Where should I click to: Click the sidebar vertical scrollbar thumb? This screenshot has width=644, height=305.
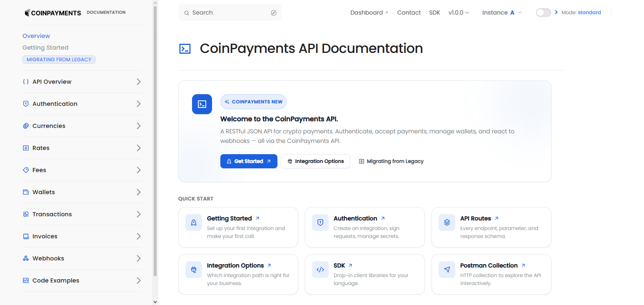(x=155, y=141)
